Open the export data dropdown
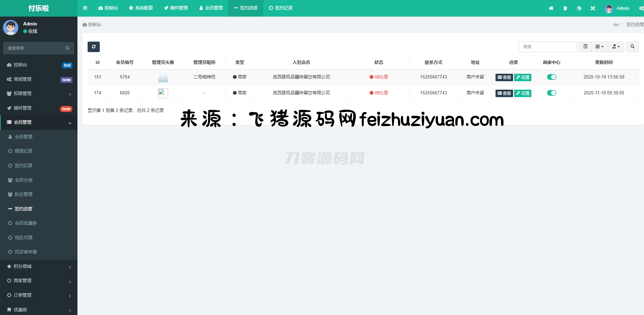Image resolution: width=644 pixels, height=315 pixels. click(616, 47)
